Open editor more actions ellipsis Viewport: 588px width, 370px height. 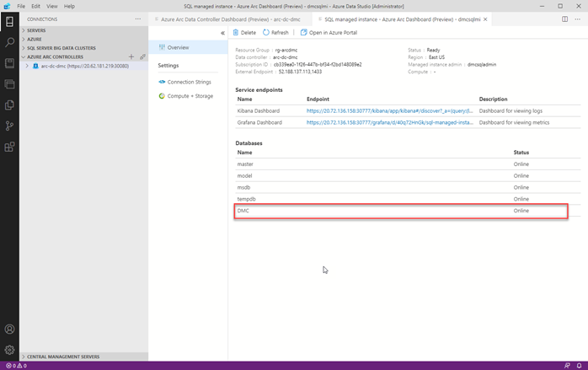click(x=578, y=19)
